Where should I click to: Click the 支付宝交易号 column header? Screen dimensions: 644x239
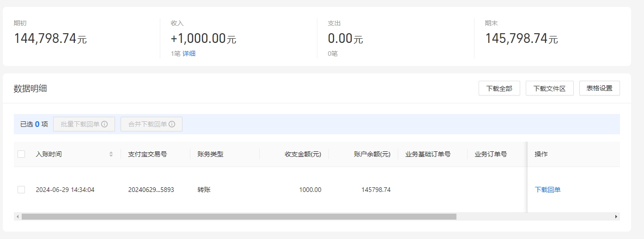coord(147,154)
